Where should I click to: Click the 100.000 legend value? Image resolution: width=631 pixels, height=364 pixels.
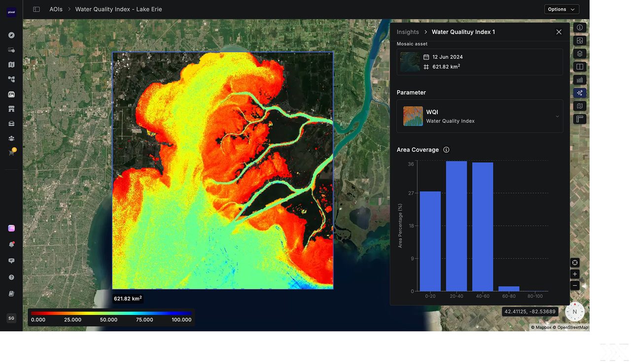click(x=181, y=320)
